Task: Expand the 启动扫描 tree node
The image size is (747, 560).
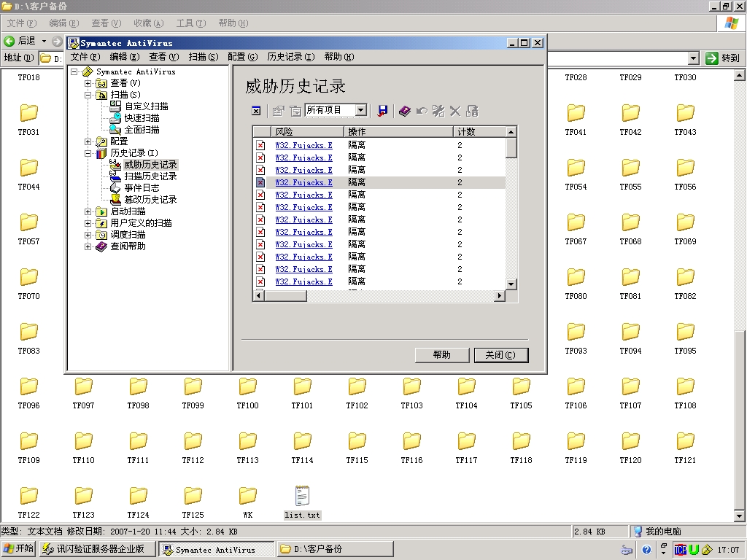Action: pos(88,211)
